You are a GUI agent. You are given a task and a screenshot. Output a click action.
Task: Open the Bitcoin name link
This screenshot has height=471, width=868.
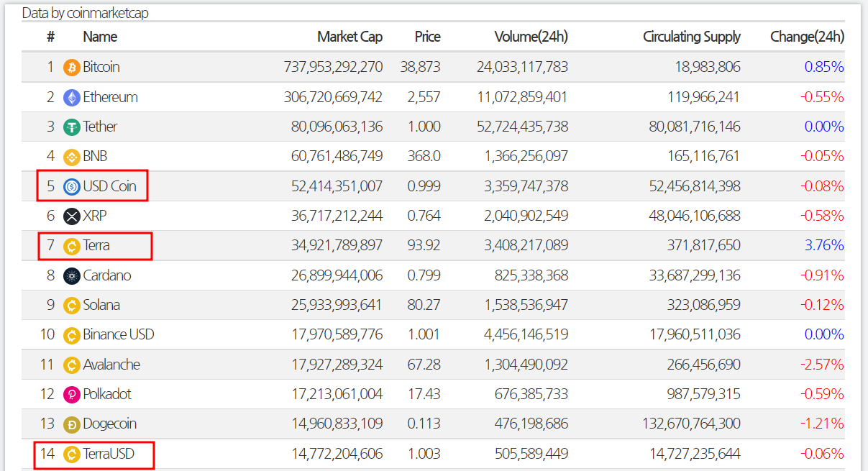coord(101,67)
